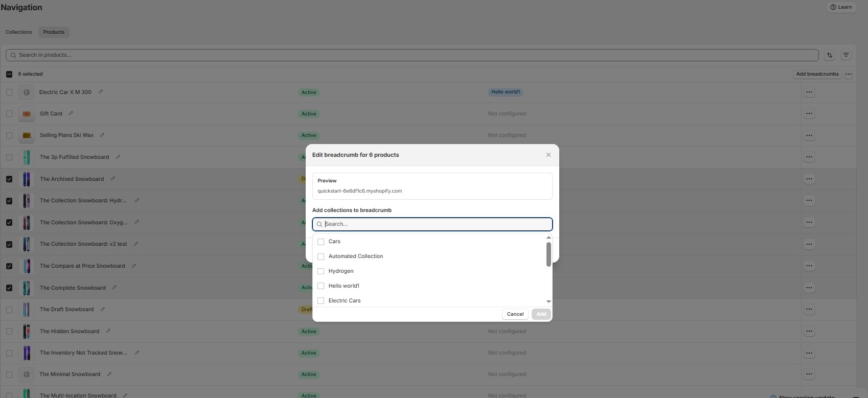The width and height of the screenshot is (868, 398).
Task: Click the collection list scroll-up arrow
Action: click(x=549, y=238)
